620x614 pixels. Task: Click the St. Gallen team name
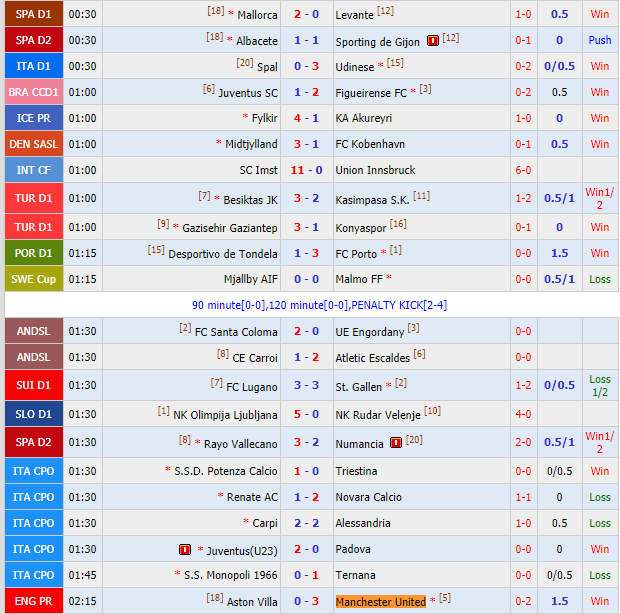pyautogui.click(x=359, y=387)
